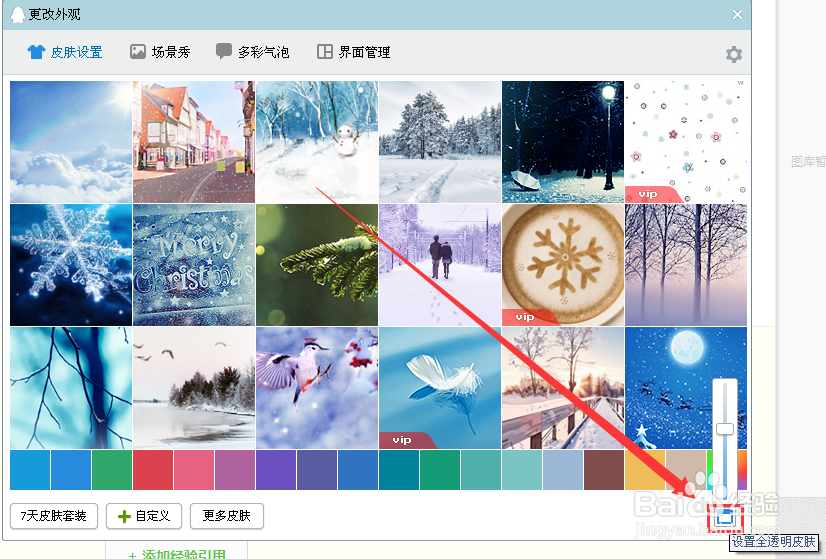
Task: Click the transparency slider handle
Action: [x=725, y=429]
